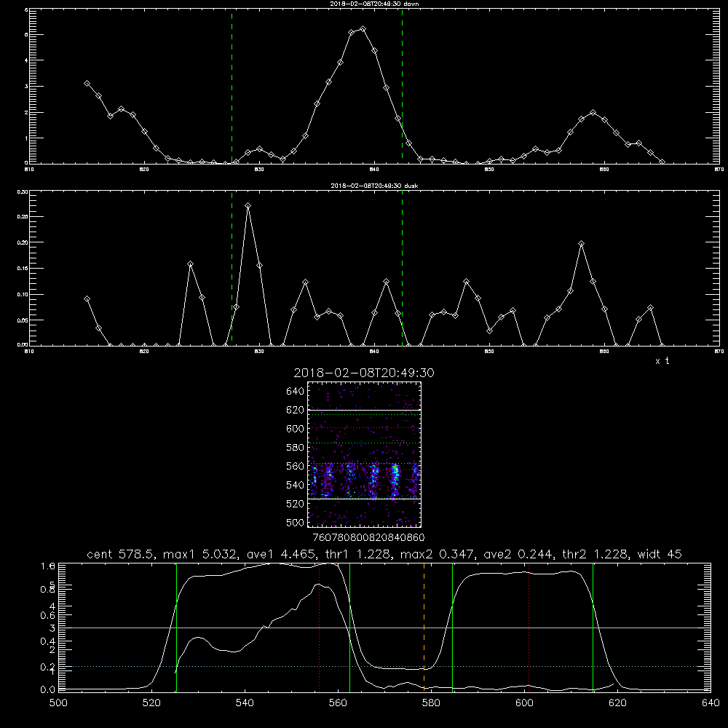Click the leftmost diamond marker of dawn curve
The image size is (728, 728).
coord(87,84)
